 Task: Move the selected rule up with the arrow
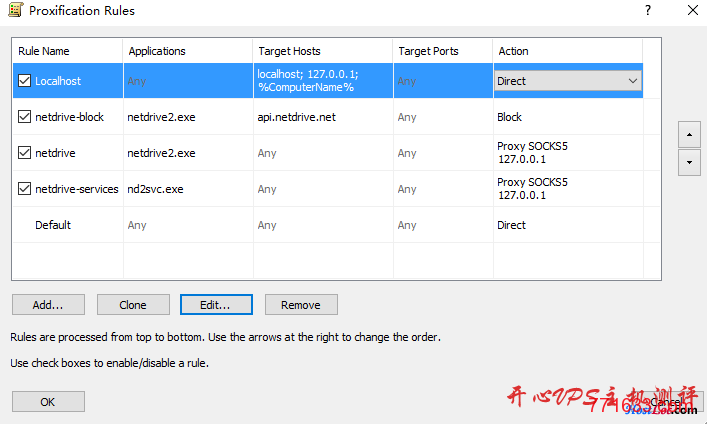688,134
